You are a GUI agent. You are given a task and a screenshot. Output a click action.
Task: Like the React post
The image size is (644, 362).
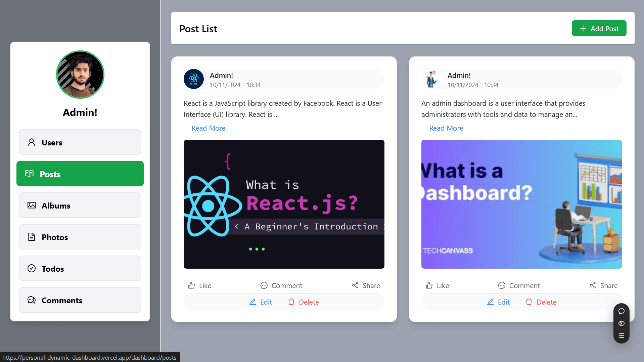(200, 285)
